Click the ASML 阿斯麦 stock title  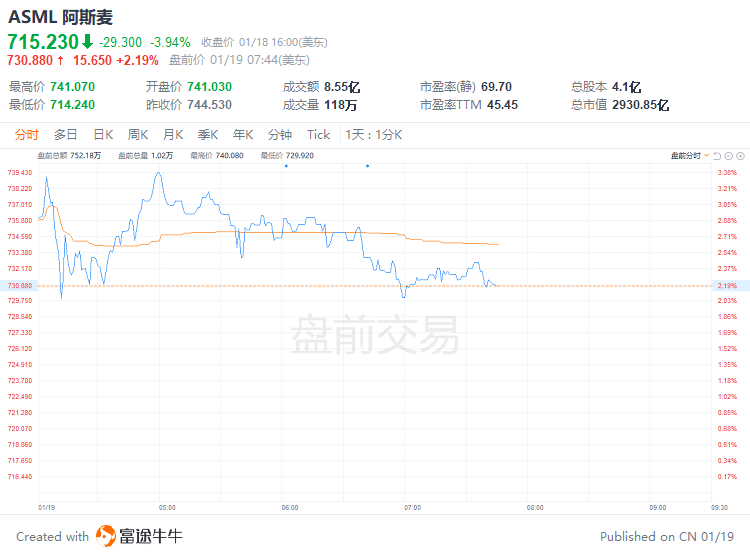click(x=60, y=17)
